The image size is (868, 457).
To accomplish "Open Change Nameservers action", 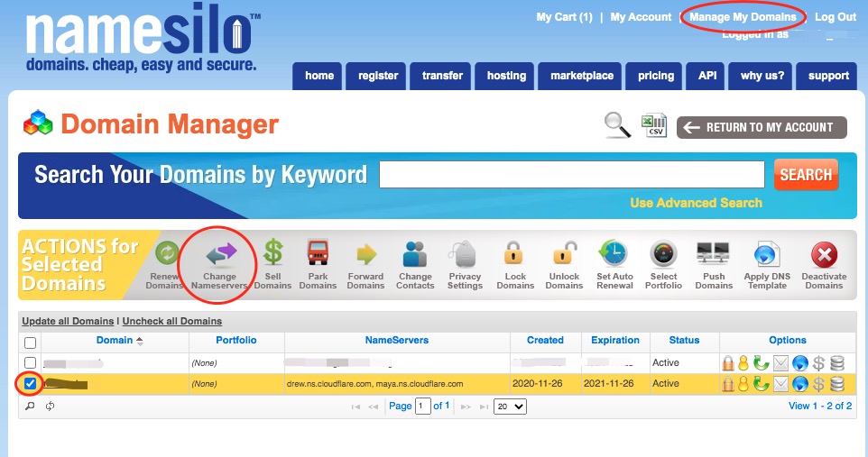I will click(x=220, y=266).
